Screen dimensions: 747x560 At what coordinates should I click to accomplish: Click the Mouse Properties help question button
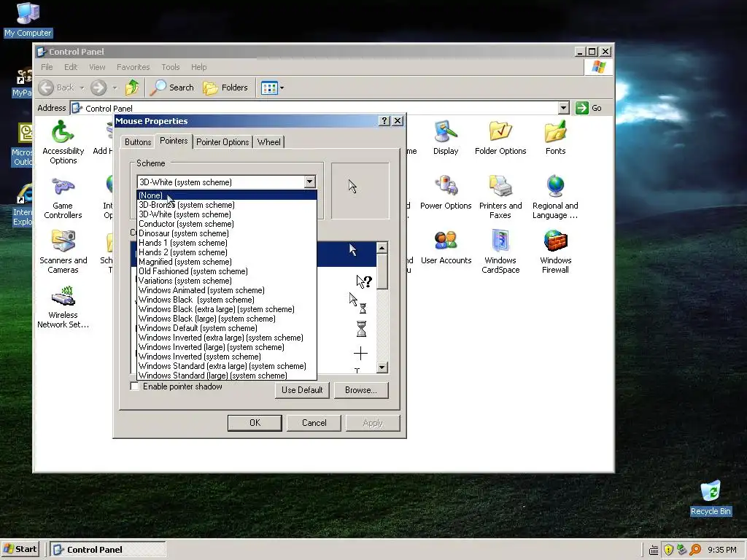pos(384,121)
